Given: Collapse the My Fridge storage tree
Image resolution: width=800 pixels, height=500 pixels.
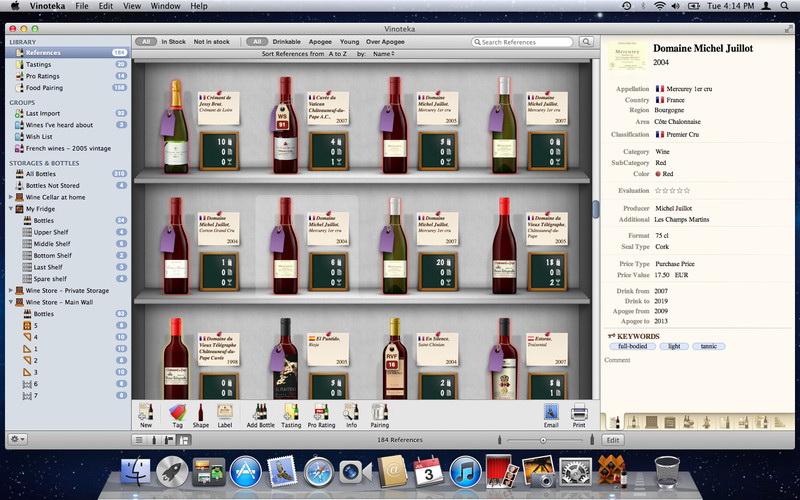Looking at the screenshot, I should [13, 208].
